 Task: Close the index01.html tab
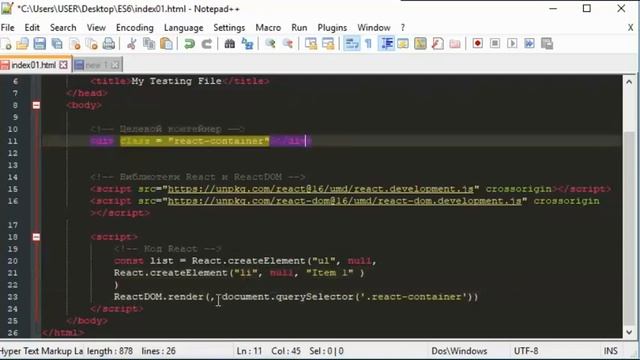[x=63, y=65]
